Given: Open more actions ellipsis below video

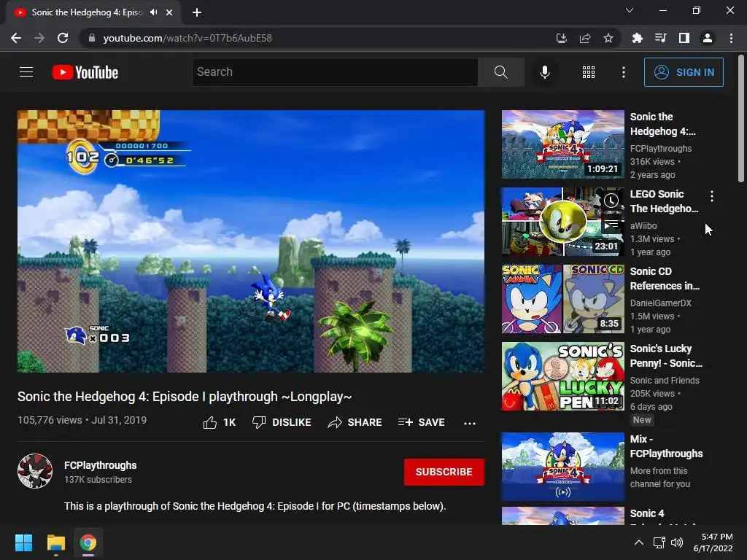Looking at the screenshot, I should (470, 423).
